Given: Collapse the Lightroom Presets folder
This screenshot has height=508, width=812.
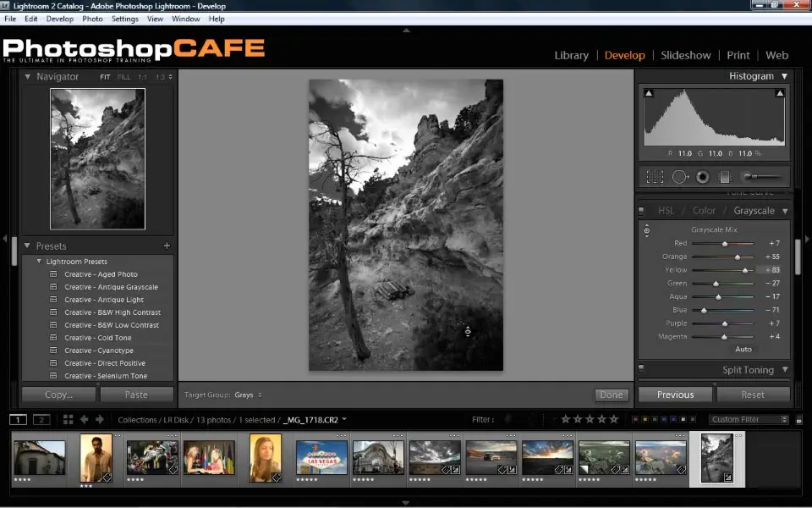Looking at the screenshot, I should click(39, 262).
